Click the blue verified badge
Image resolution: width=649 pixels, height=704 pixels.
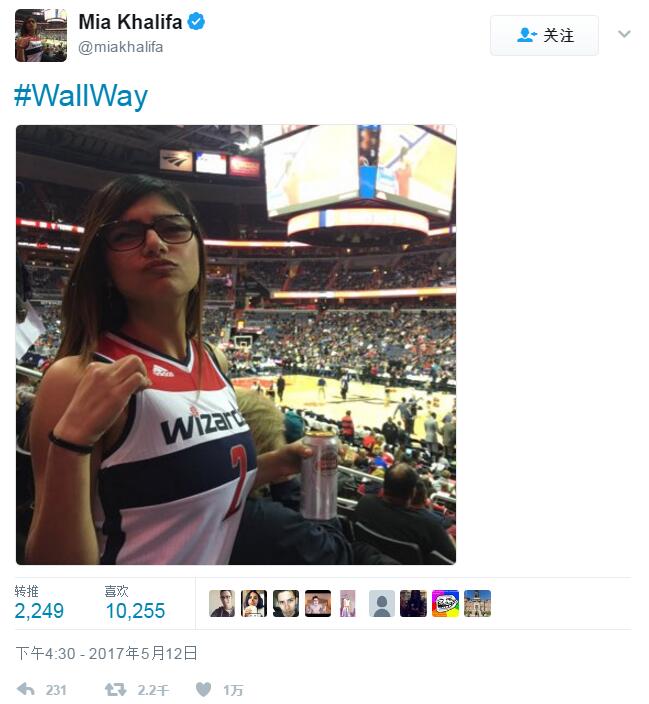[x=196, y=22]
